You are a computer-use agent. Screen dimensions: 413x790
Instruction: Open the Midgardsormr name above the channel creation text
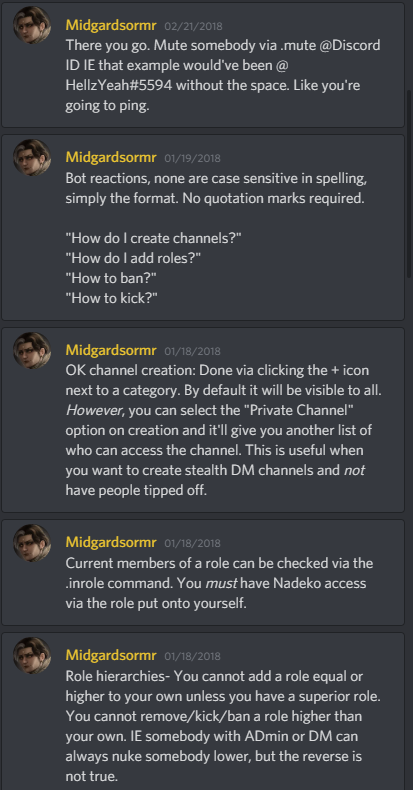(x=111, y=351)
